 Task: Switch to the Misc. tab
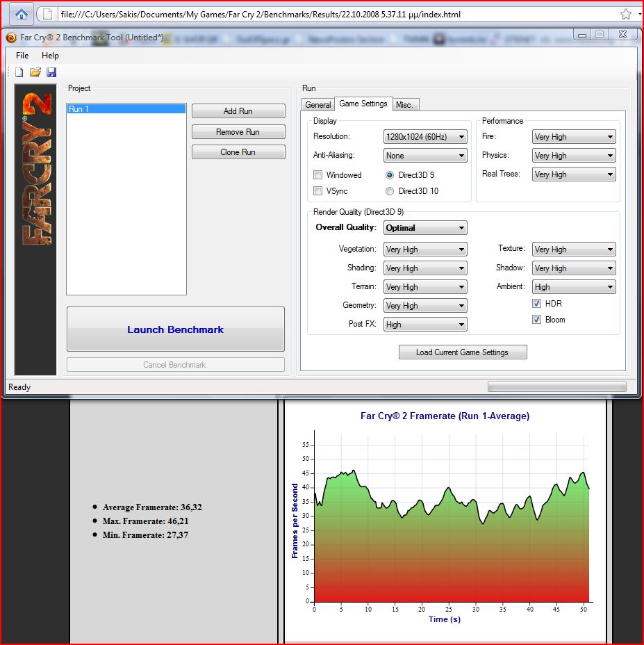coord(404,105)
